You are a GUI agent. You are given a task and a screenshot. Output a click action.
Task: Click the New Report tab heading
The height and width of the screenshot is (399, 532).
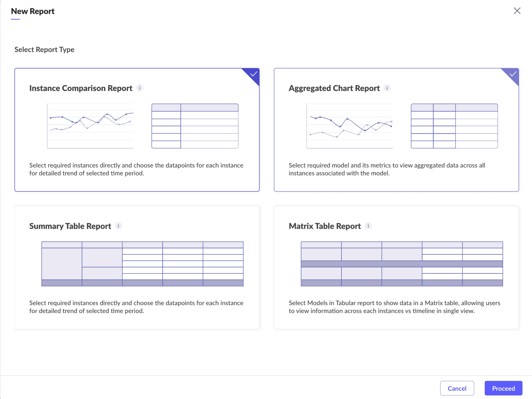[33, 11]
